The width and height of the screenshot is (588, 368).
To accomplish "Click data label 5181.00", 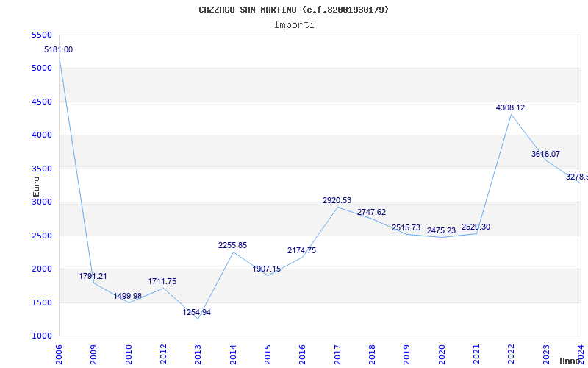I will 59,49.
